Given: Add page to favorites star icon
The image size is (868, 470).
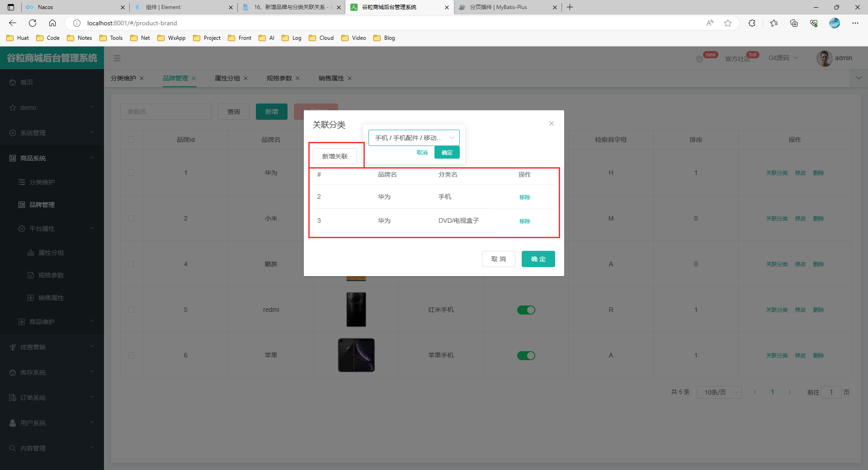Looking at the screenshot, I should pos(728,23).
